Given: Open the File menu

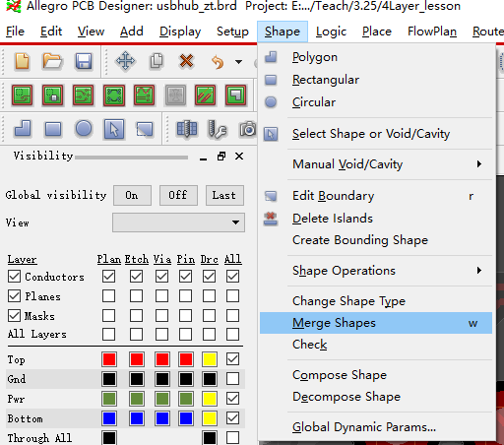Looking at the screenshot, I should tap(15, 32).
